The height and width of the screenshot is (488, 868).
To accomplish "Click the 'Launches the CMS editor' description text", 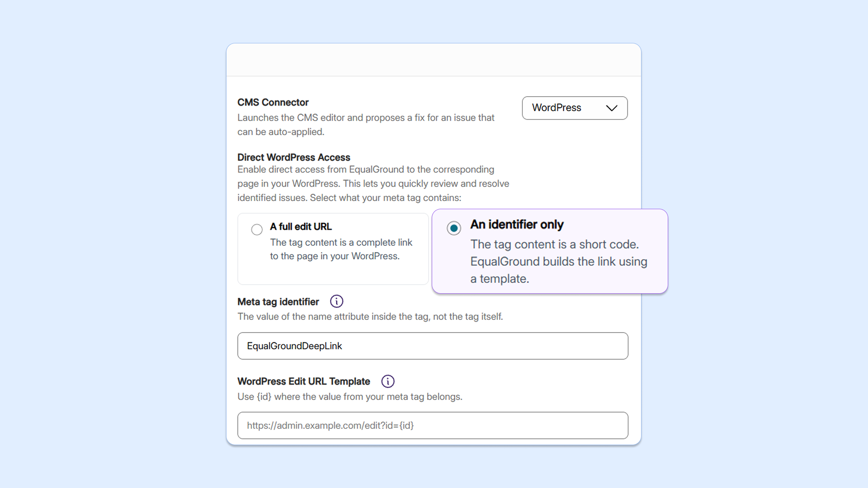I will [366, 125].
